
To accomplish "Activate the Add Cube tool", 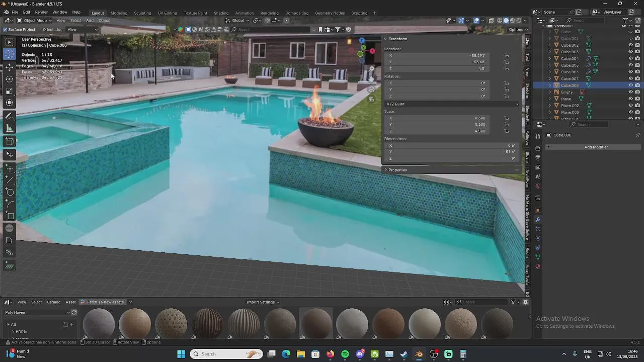I will point(10,141).
